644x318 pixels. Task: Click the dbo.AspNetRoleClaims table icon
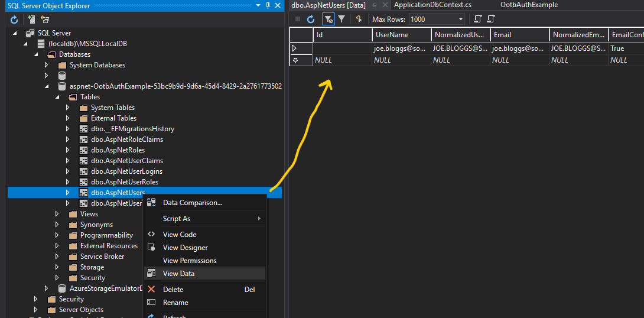point(83,139)
